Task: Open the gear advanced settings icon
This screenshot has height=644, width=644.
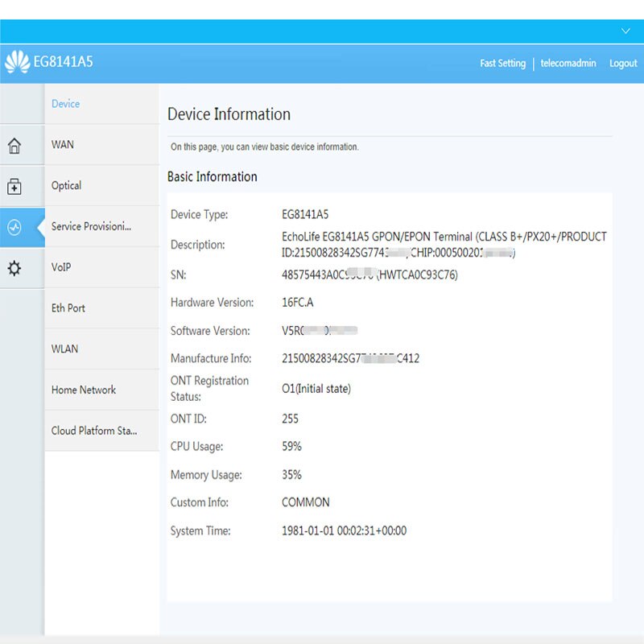Action: tap(14, 268)
